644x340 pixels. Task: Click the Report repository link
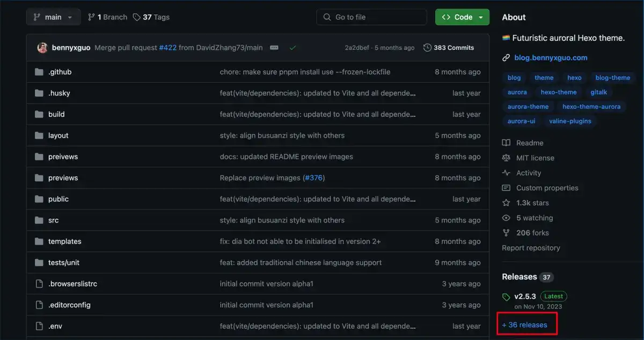531,248
